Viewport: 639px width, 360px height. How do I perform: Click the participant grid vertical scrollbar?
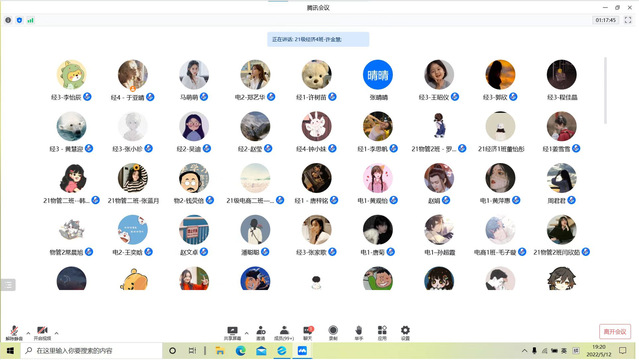coord(605,91)
